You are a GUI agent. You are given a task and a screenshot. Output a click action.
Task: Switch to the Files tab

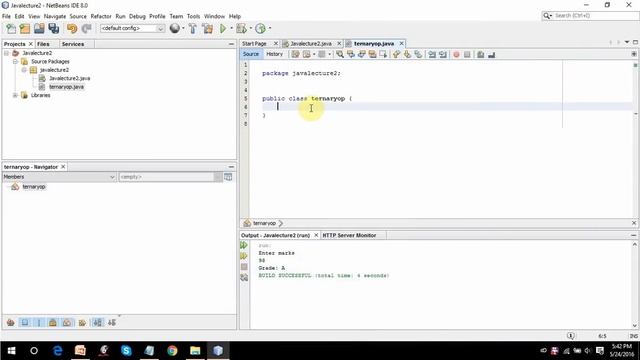[43, 44]
